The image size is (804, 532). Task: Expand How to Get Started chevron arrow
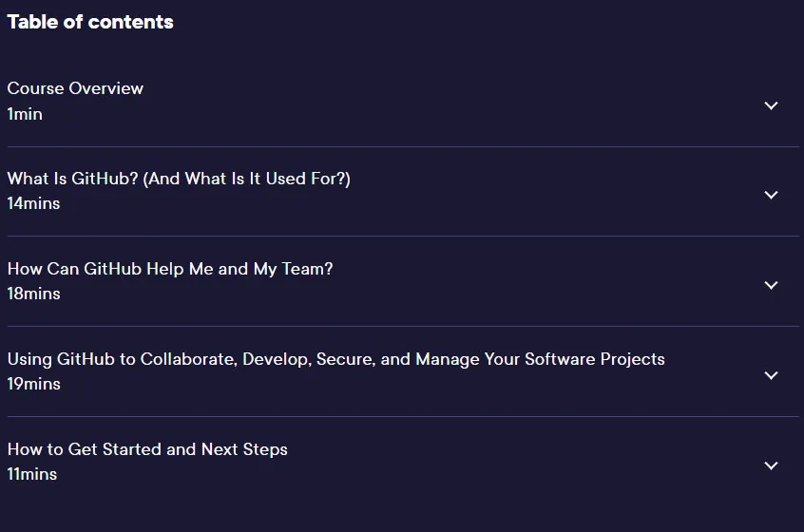pos(771,465)
